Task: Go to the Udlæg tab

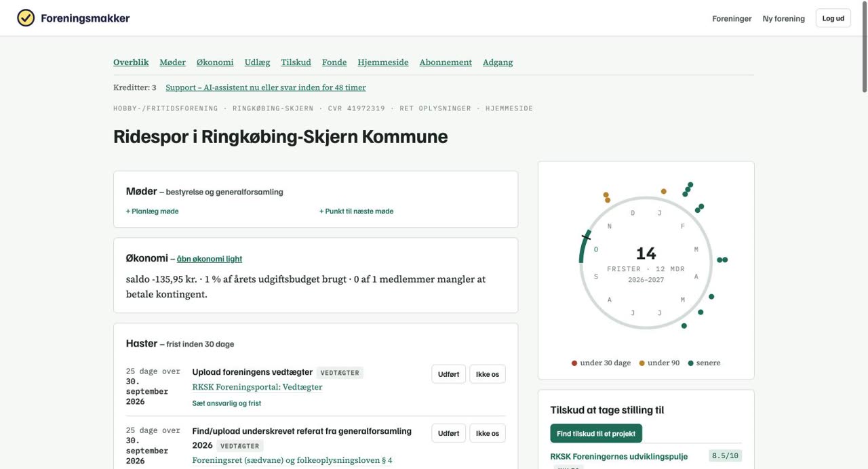Action: 257,62
